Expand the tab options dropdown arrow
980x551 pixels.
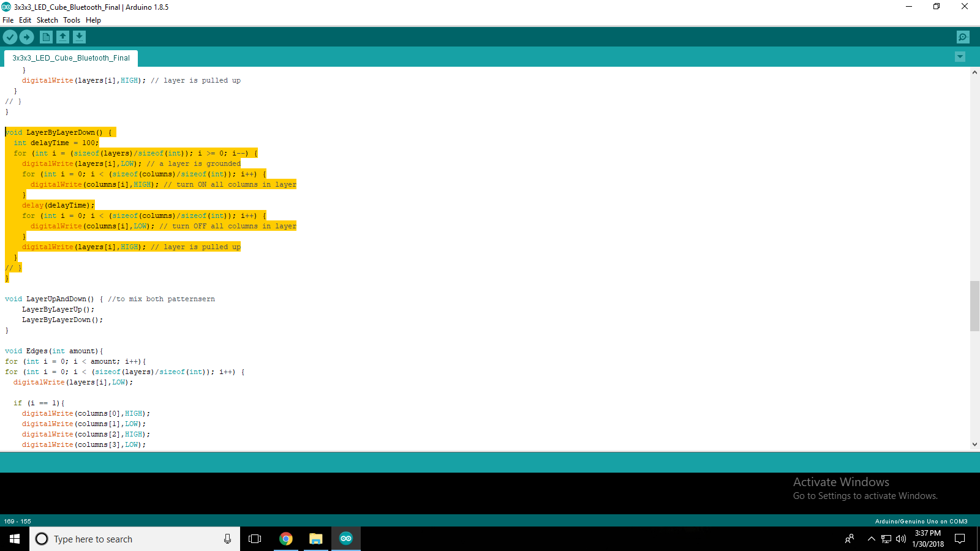click(960, 57)
